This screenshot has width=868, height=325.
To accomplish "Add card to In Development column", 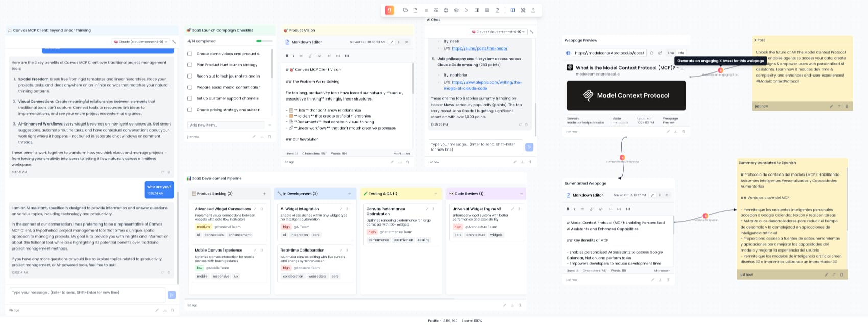I will [350, 194].
